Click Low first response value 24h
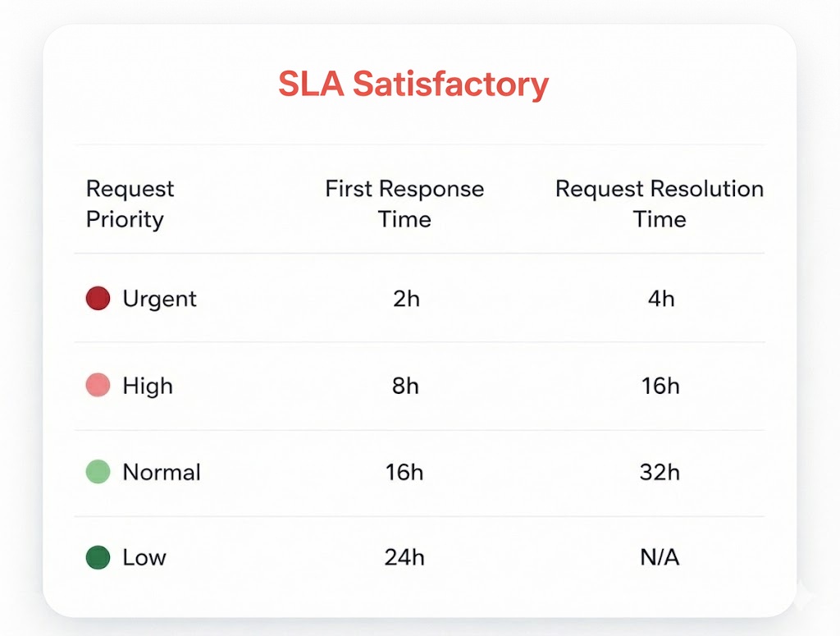This screenshot has width=840, height=636. [x=404, y=558]
